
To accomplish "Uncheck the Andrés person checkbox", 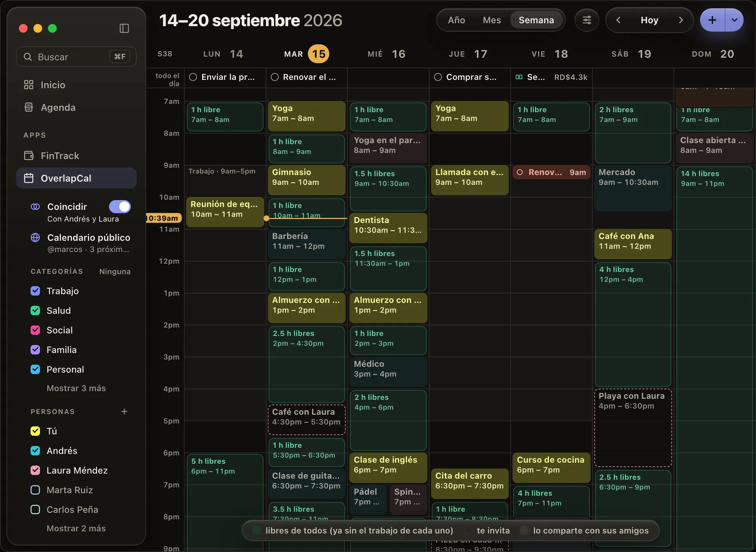I will click(x=35, y=450).
